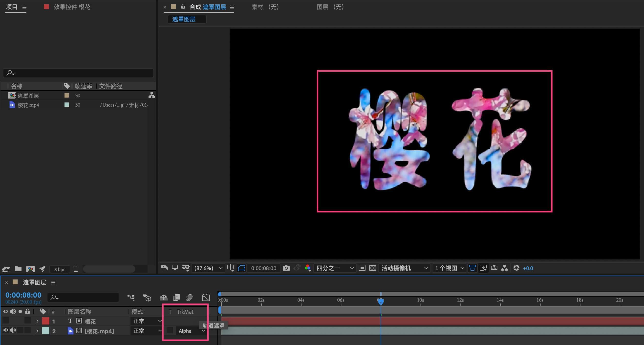Viewport: 644px width, 345px height.
Task: Open the 素材 (无) panel tab
Action: 265,7
